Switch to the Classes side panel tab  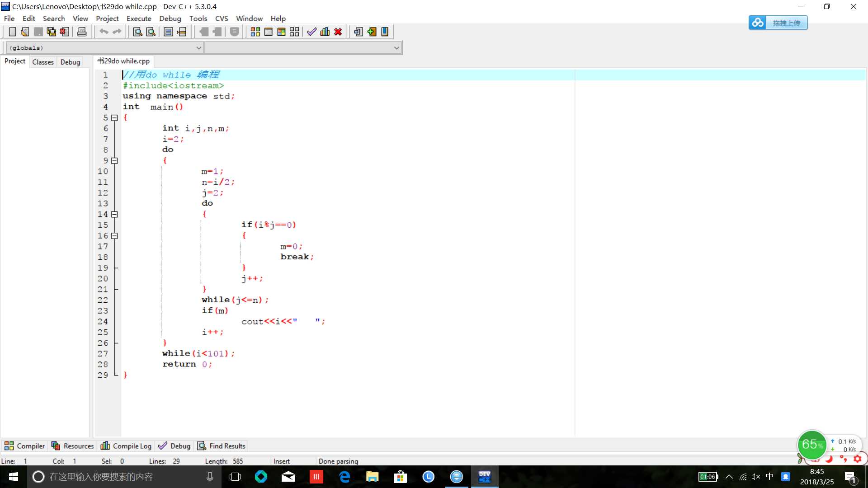tap(43, 62)
